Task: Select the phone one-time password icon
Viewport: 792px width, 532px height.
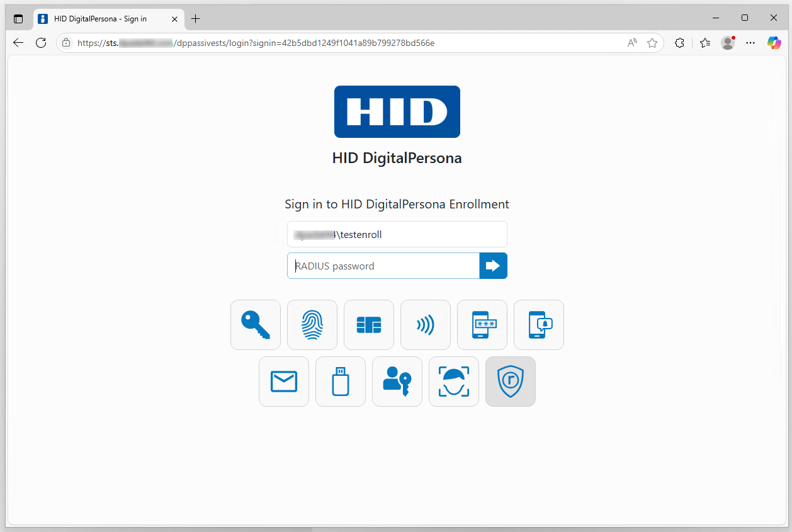Action: [482, 325]
